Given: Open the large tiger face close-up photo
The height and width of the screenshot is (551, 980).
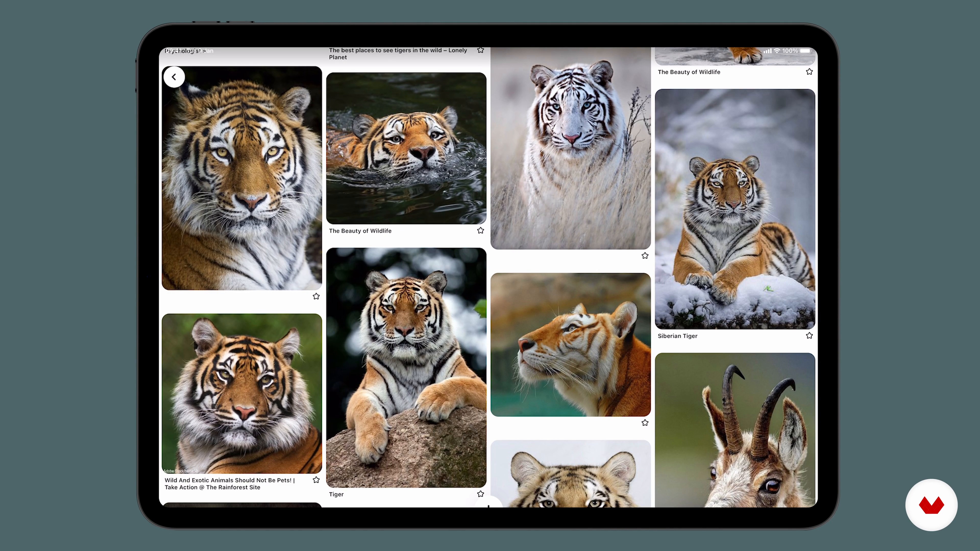Looking at the screenshot, I should pos(242,178).
